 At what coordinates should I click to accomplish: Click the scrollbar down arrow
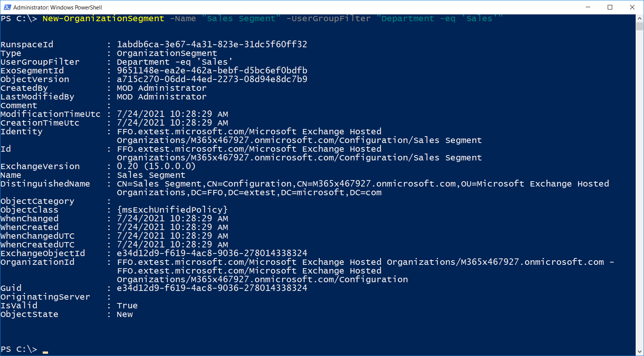pyautogui.click(x=640, y=352)
